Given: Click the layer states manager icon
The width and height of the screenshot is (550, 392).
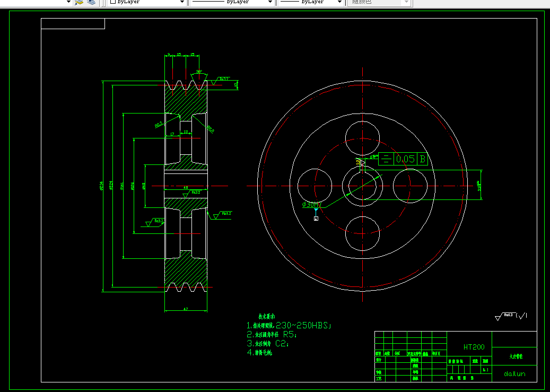Looking at the screenshot, I should coord(91,2).
